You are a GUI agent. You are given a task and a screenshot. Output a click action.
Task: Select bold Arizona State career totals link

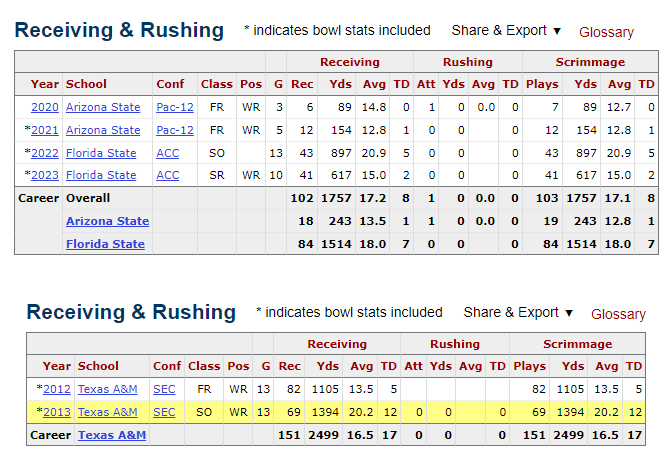tap(107, 221)
